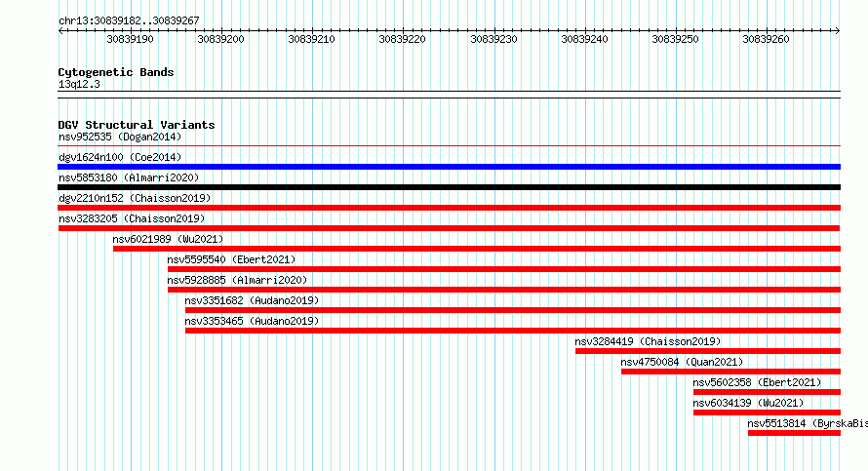
Task: Click the 30839240 ruler tick label
Action: coord(584,39)
